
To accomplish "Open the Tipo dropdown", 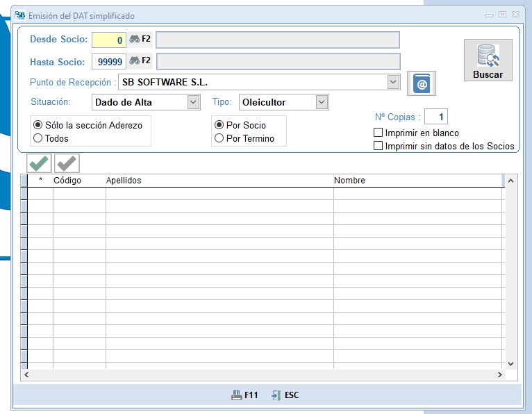I will (321, 102).
